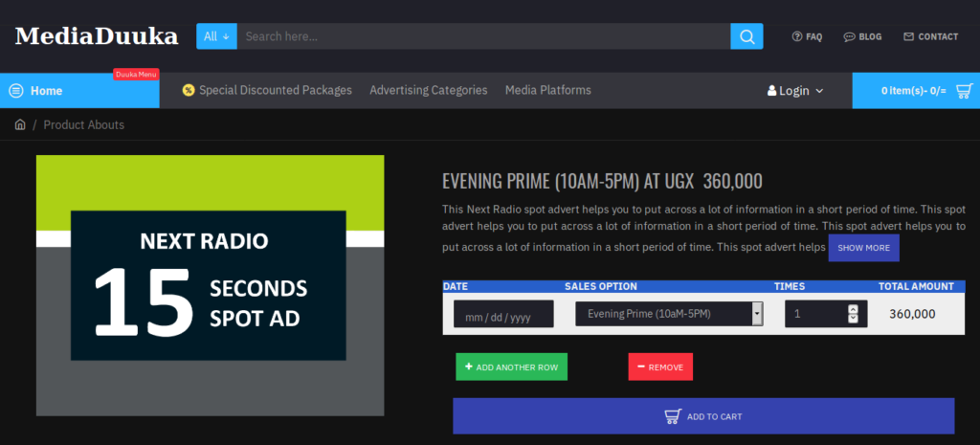Click the date input field
This screenshot has height=445, width=980.
[x=503, y=315]
